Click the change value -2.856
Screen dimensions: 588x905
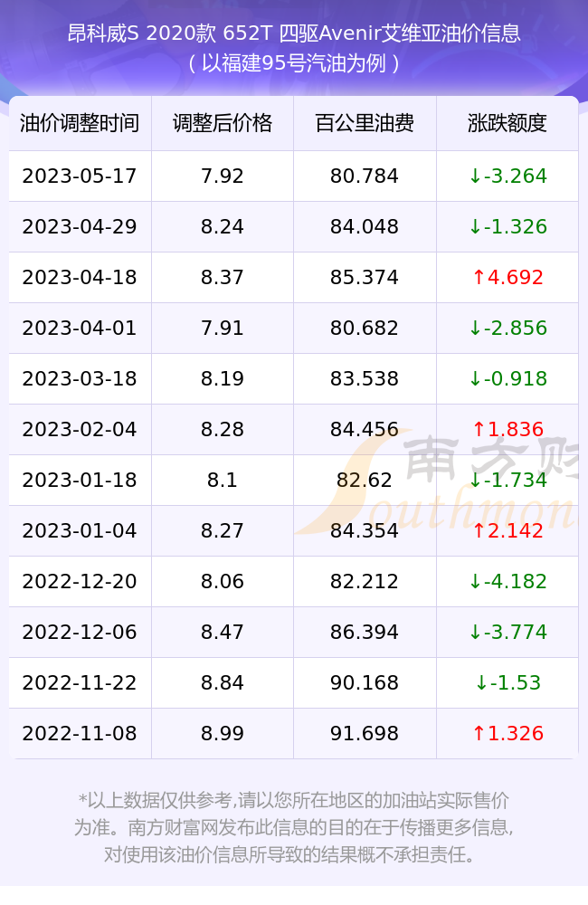(507, 329)
